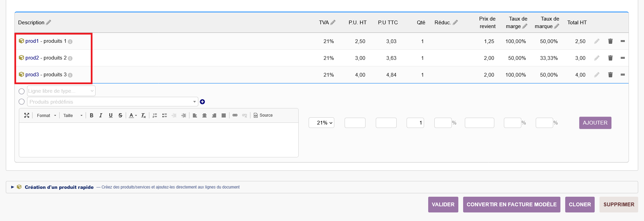This screenshot has width=644, height=221.
Task: Insert a bulleted list in editor
Action: click(164, 115)
